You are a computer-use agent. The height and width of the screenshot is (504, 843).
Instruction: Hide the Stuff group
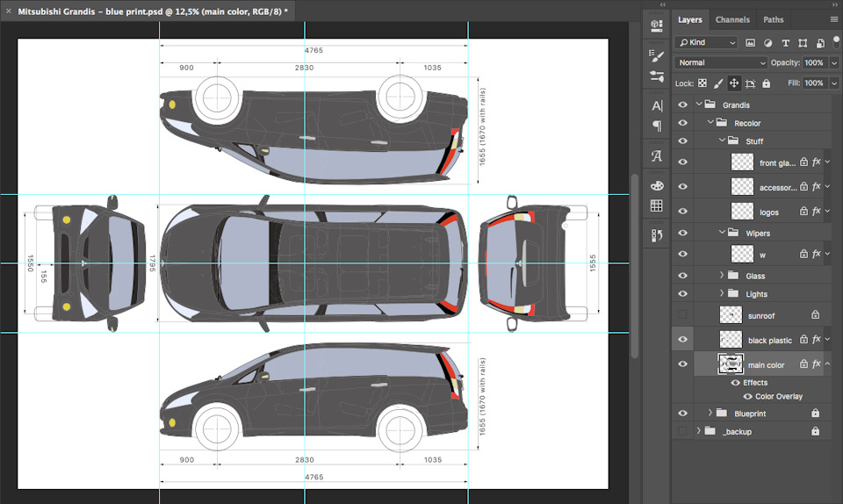click(x=683, y=140)
